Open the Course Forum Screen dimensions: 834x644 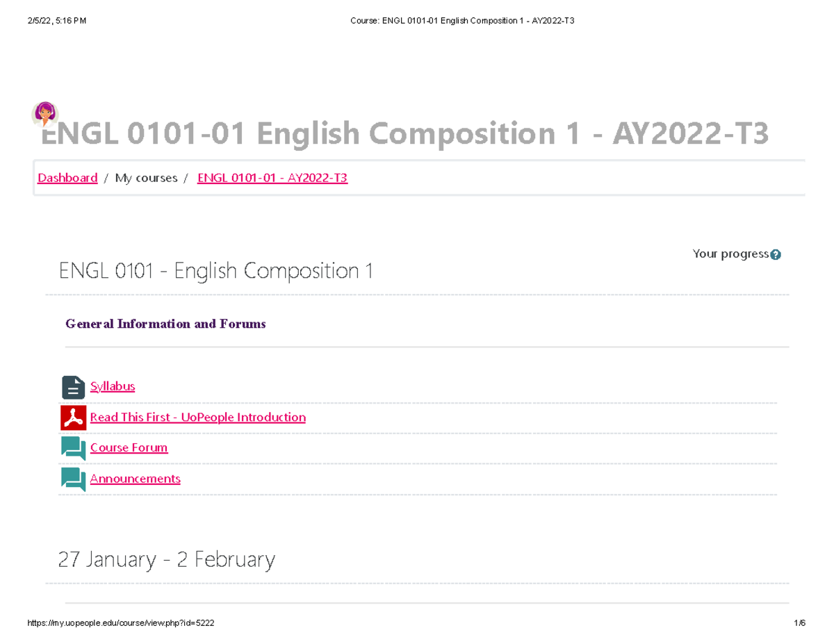click(x=129, y=447)
